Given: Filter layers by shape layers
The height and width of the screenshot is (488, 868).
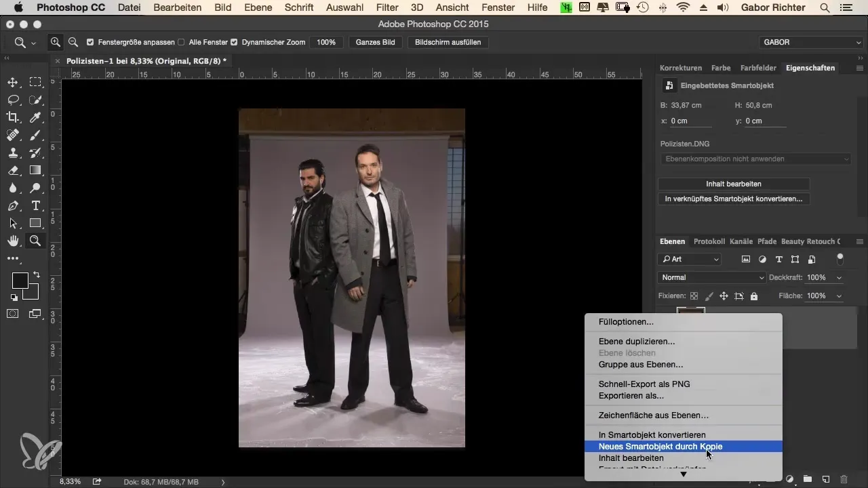Looking at the screenshot, I should tap(795, 259).
